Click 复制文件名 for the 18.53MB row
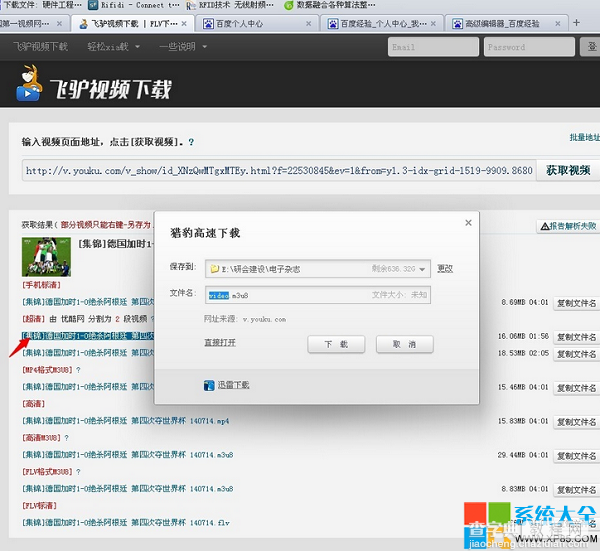This screenshot has width=600, height=551. pyautogui.click(x=576, y=354)
